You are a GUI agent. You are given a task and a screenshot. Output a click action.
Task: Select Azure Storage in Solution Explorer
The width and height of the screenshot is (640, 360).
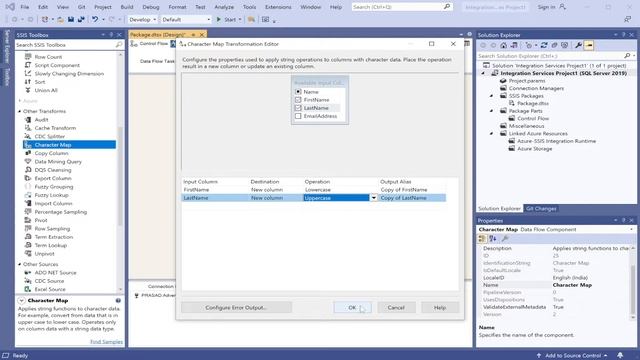click(534, 149)
